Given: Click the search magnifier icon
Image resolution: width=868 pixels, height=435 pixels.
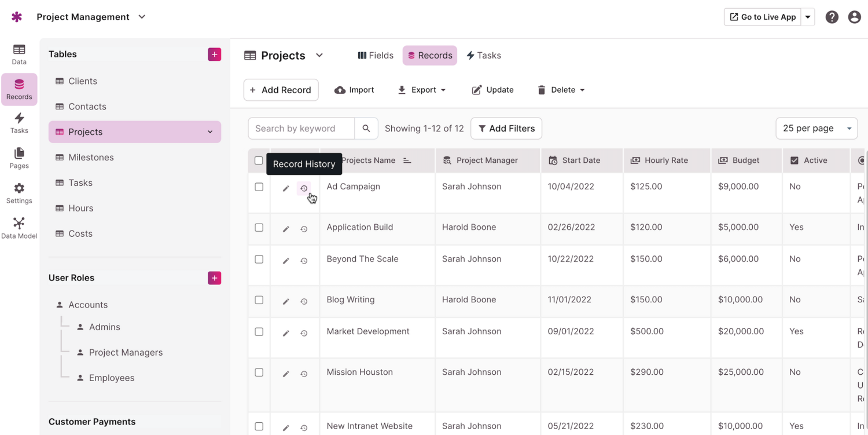Looking at the screenshot, I should [366, 129].
